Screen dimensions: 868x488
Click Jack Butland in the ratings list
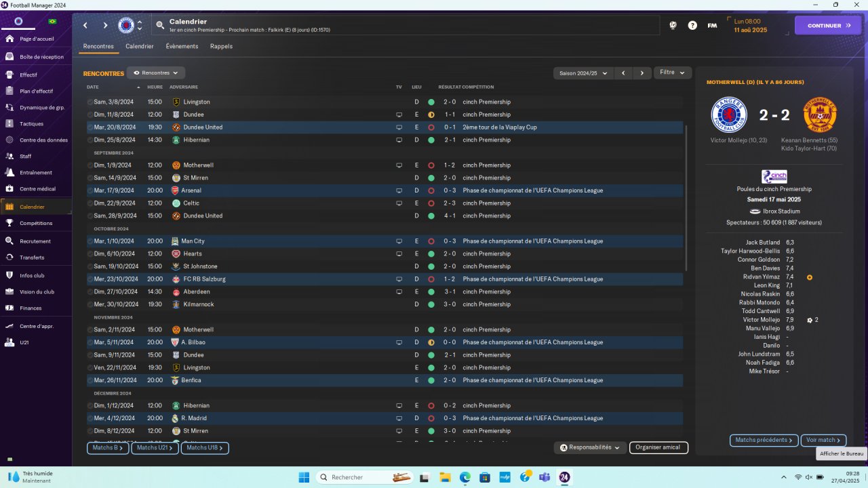pyautogui.click(x=763, y=242)
